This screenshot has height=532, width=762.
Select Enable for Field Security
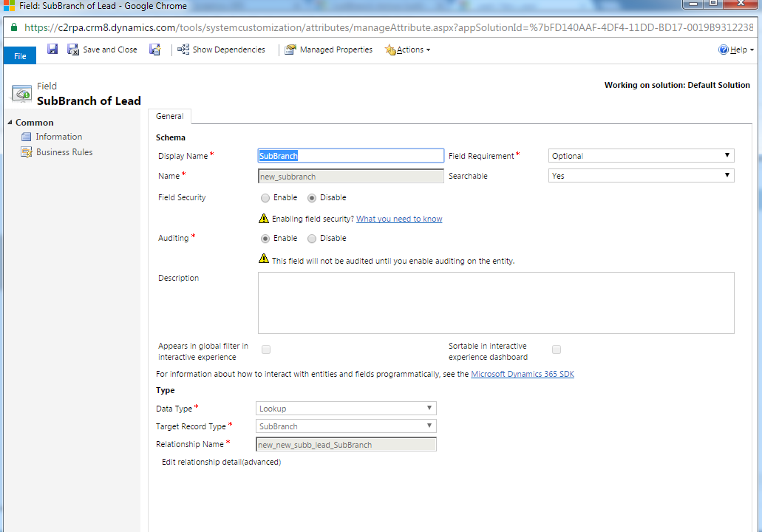point(265,198)
